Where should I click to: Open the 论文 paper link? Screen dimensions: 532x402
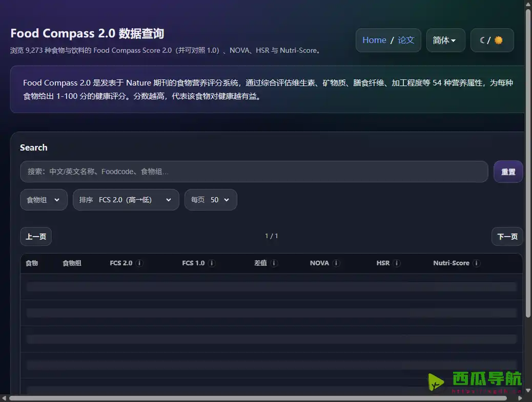[406, 40]
